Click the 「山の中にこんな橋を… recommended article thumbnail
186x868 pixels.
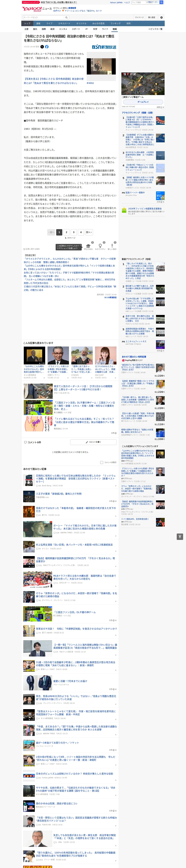[34, 355]
